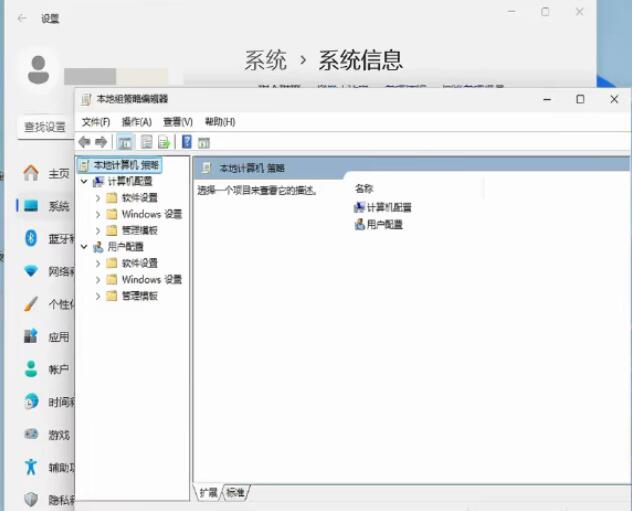Select 用户配置 item in right pane list
632x511 pixels.
point(378,224)
